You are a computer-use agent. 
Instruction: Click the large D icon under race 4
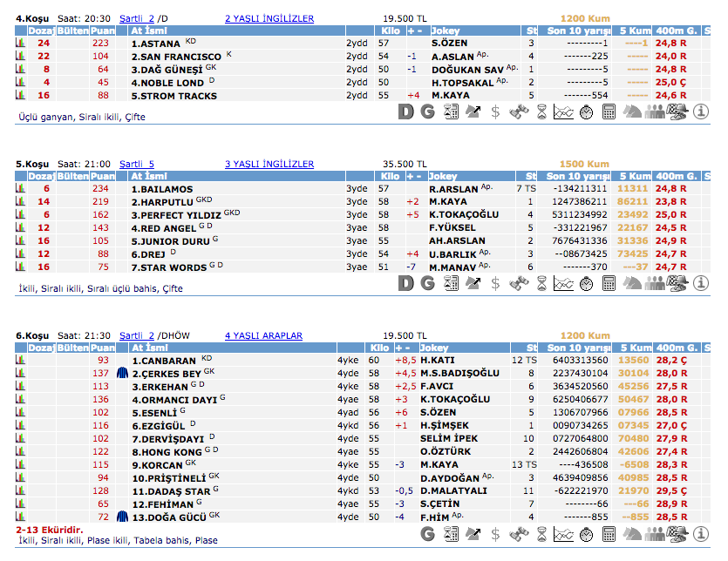pyautogui.click(x=405, y=112)
